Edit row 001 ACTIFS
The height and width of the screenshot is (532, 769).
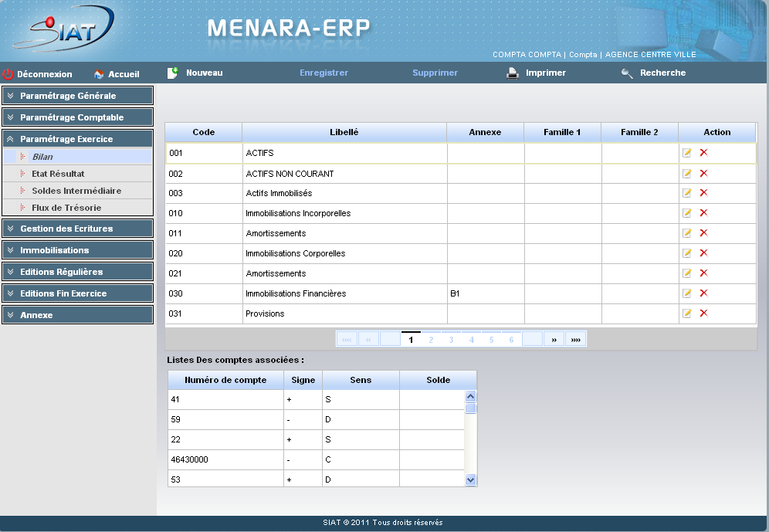pos(687,153)
